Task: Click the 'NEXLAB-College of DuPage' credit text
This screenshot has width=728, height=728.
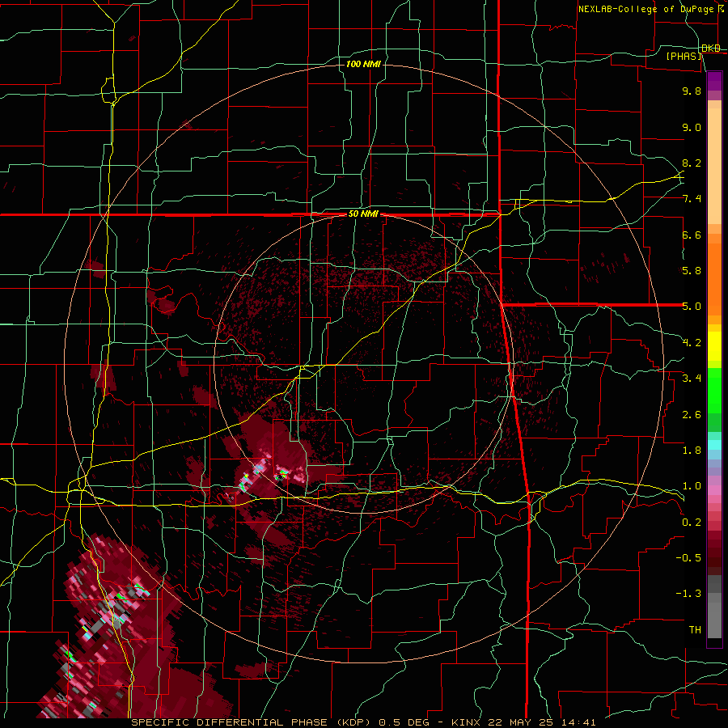Action: point(648,9)
